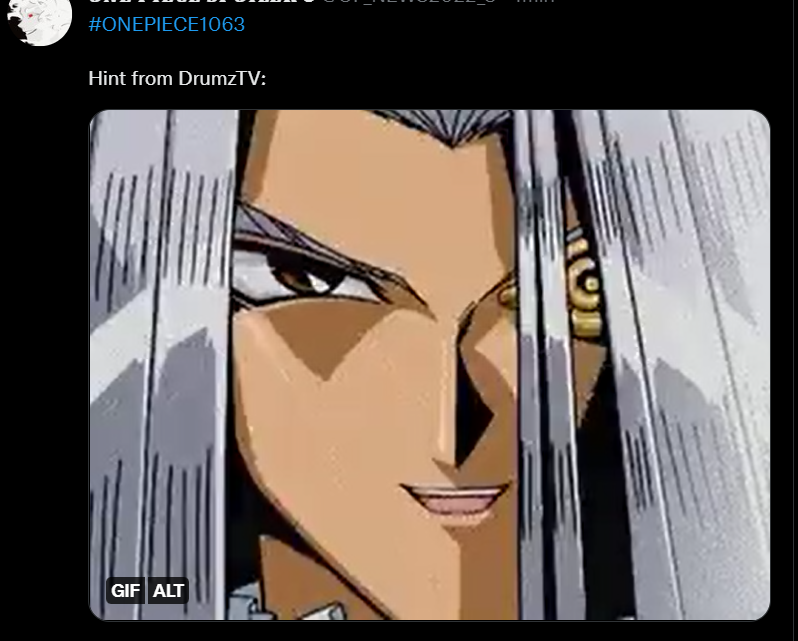
Task: Open the gray author handle at top
Action: tap(412, 2)
